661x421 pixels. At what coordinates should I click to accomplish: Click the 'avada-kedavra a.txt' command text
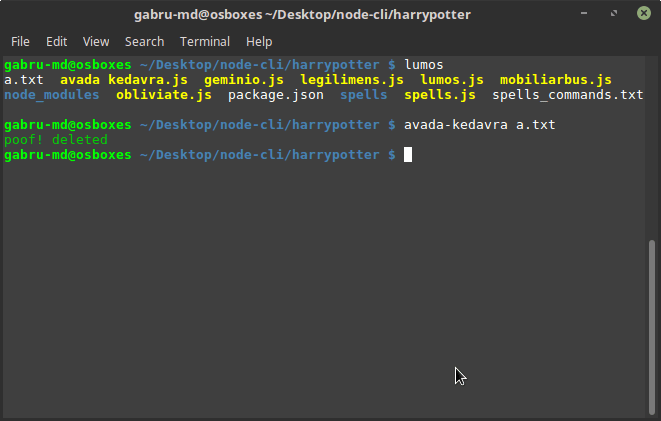[x=480, y=125]
